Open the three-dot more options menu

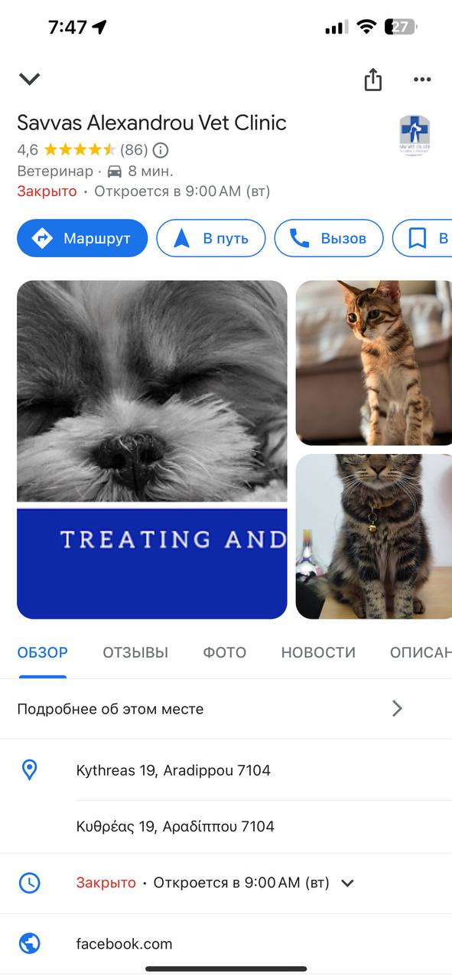(x=422, y=79)
